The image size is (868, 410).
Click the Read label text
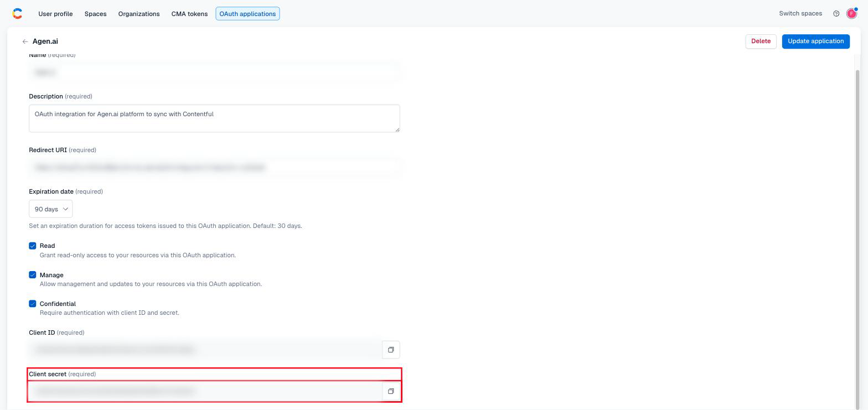pos(47,246)
